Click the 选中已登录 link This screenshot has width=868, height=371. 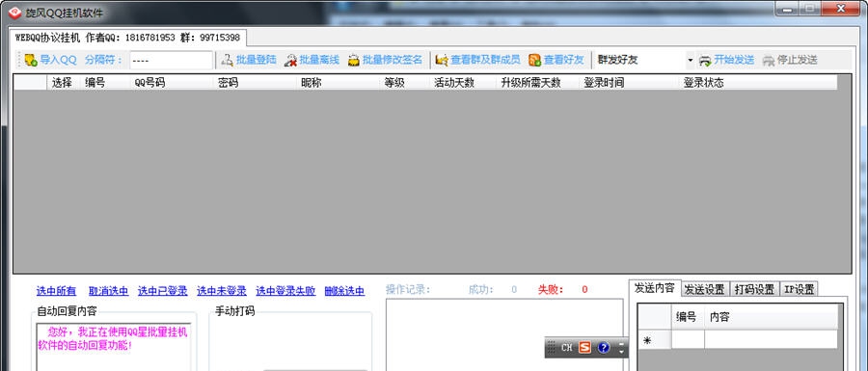click(163, 291)
